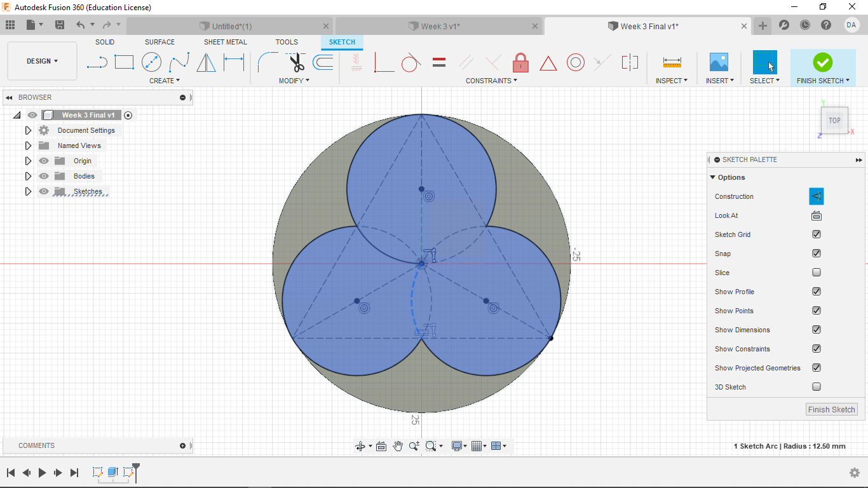Open the Measure tool under Inspect
Screen dimensions: 868x488
point(672,62)
